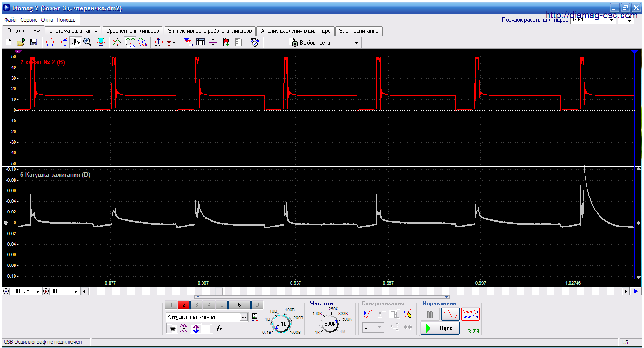Open the 200 мс time scale dropdown
The image size is (644, 348).
pyautogui.click(x=38, y=291)
